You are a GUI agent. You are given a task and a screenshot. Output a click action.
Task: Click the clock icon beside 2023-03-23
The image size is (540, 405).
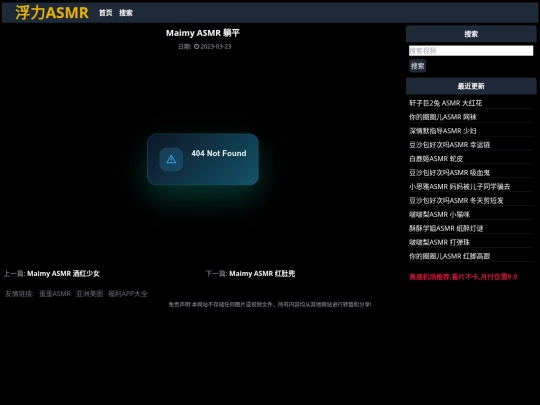click(x=196, y=46)
